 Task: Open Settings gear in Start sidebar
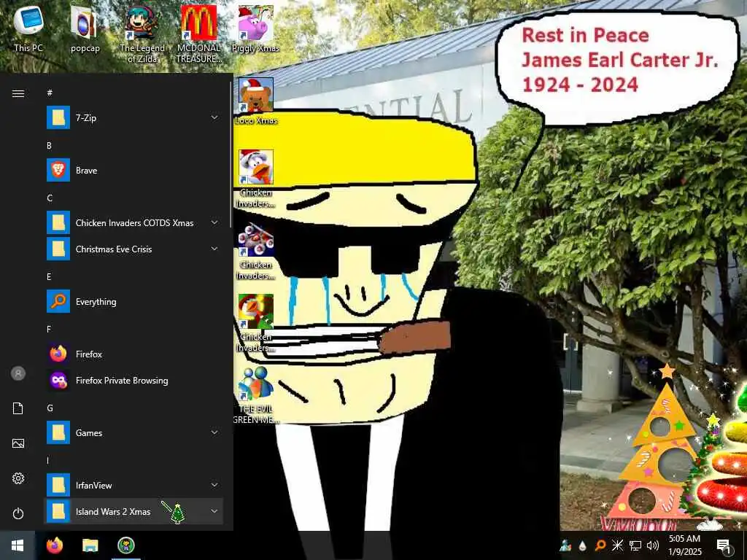[x=18, y=478]
